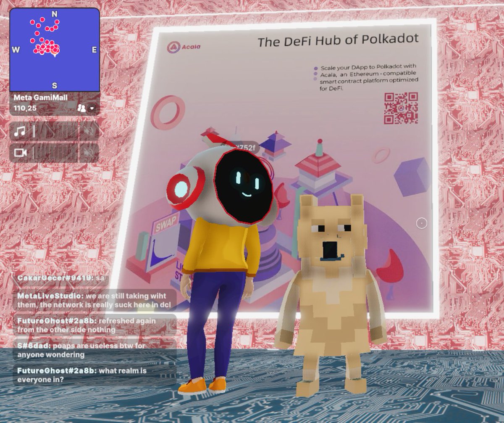Click the pixelated doge avatar
This screenshot has width=504, height=423.
pos(331,294)
